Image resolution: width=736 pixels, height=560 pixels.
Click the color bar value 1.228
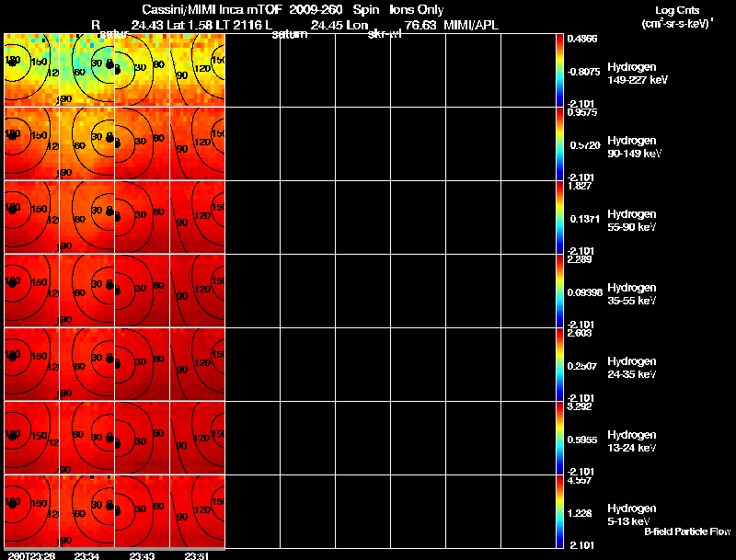tap(580, 514)
